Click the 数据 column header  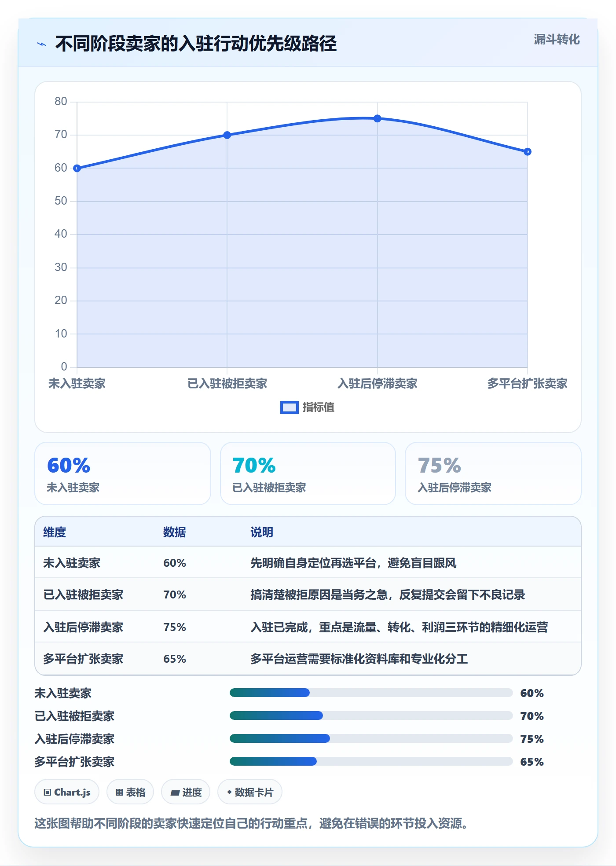pos(175,532)
